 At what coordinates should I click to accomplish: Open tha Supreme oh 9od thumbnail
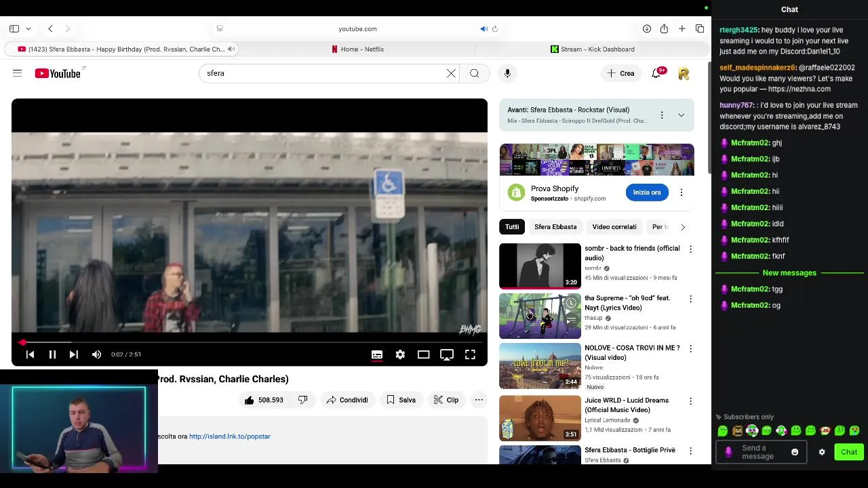point(540,316)
